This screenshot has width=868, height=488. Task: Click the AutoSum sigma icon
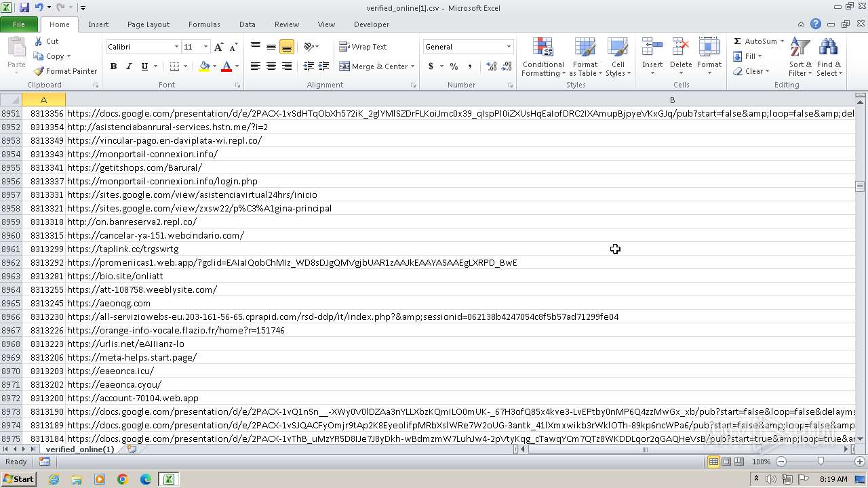tap(737, 41)
